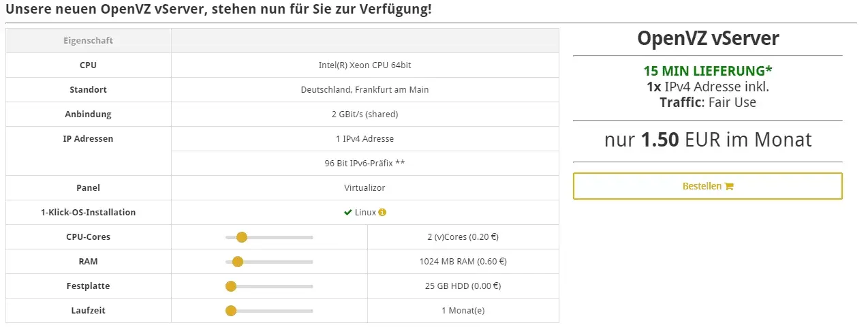
Task: Click the Festplatte slider handle
Action: click(231, 286)
